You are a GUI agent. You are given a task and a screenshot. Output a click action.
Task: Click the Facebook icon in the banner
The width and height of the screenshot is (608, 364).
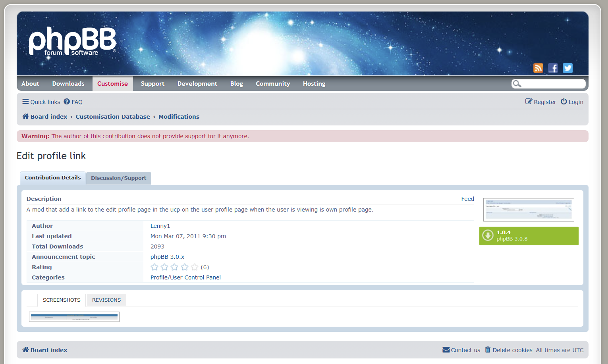pos(553,68)
